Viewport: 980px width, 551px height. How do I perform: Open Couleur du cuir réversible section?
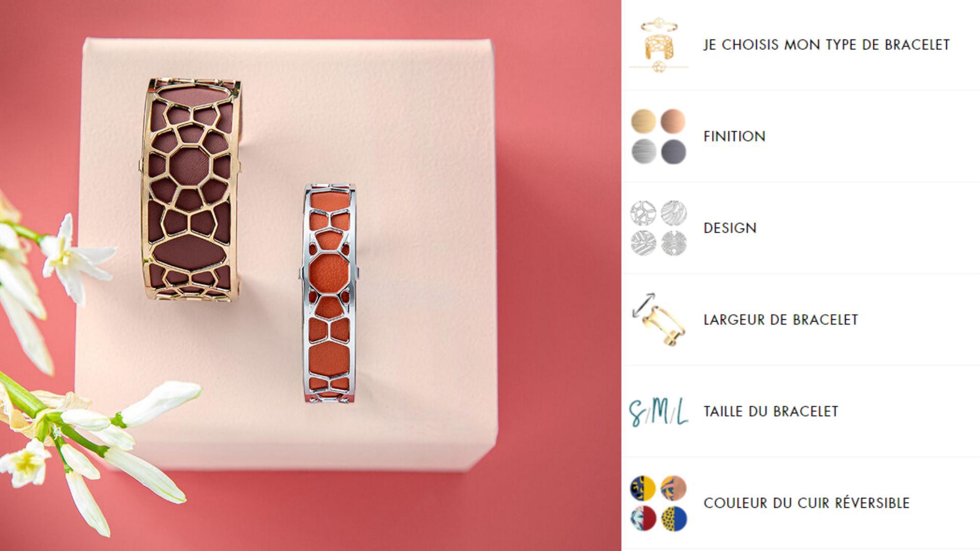point(806,503)
